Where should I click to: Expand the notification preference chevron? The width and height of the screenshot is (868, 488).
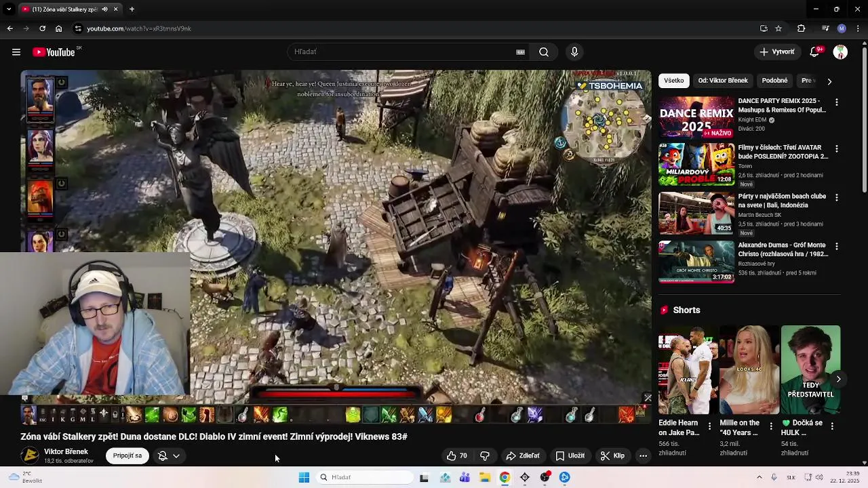click(x=176, y=456)
